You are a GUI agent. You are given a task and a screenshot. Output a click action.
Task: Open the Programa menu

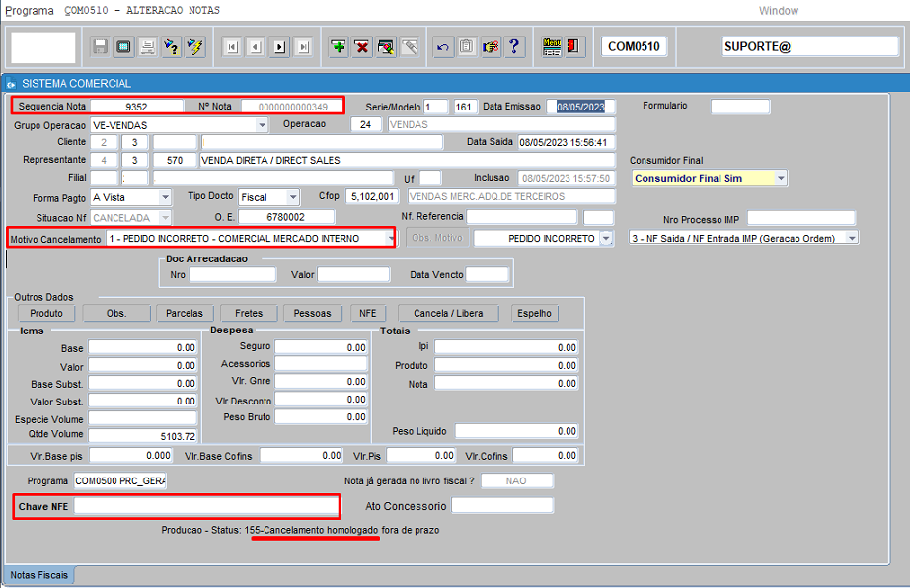click(30, 10)
